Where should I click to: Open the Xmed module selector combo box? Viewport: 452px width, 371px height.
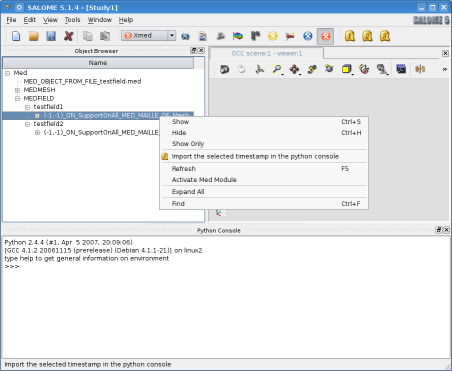point(148,35)
